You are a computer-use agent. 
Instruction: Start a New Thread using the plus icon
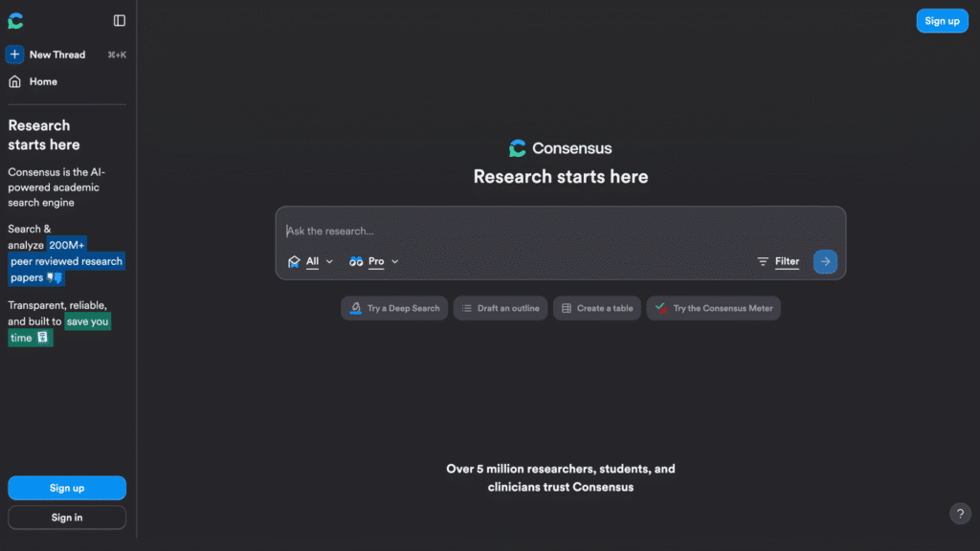13,55
